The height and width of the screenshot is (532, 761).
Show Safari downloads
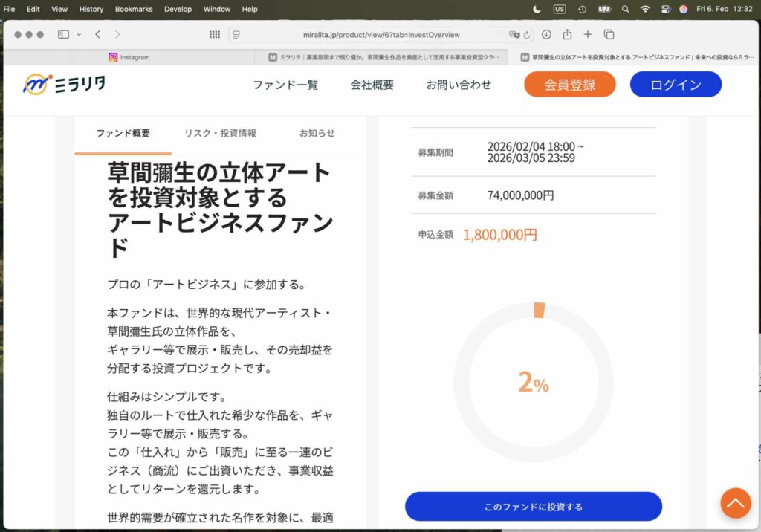pos(546,34)
